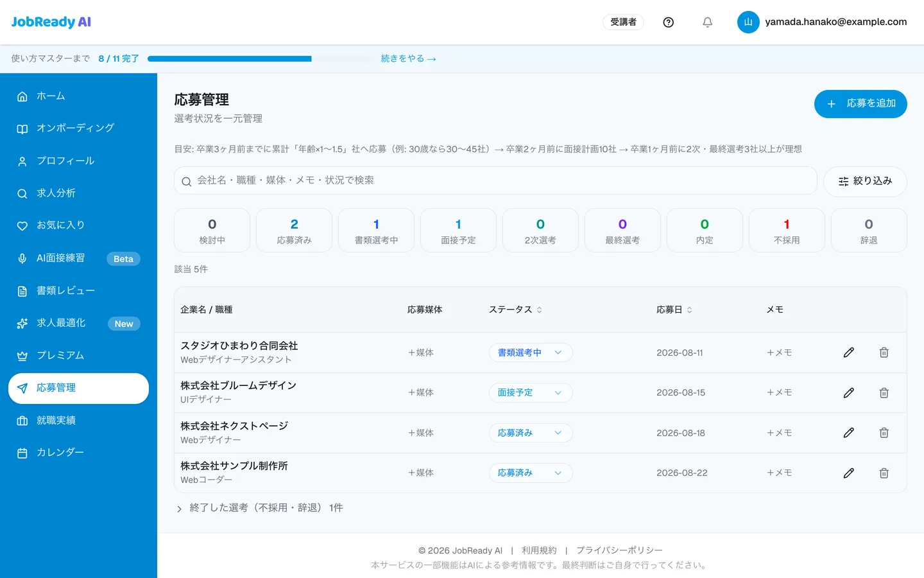Delete the 株式会社ブルームデザイン row

click(x=884, y=392)
